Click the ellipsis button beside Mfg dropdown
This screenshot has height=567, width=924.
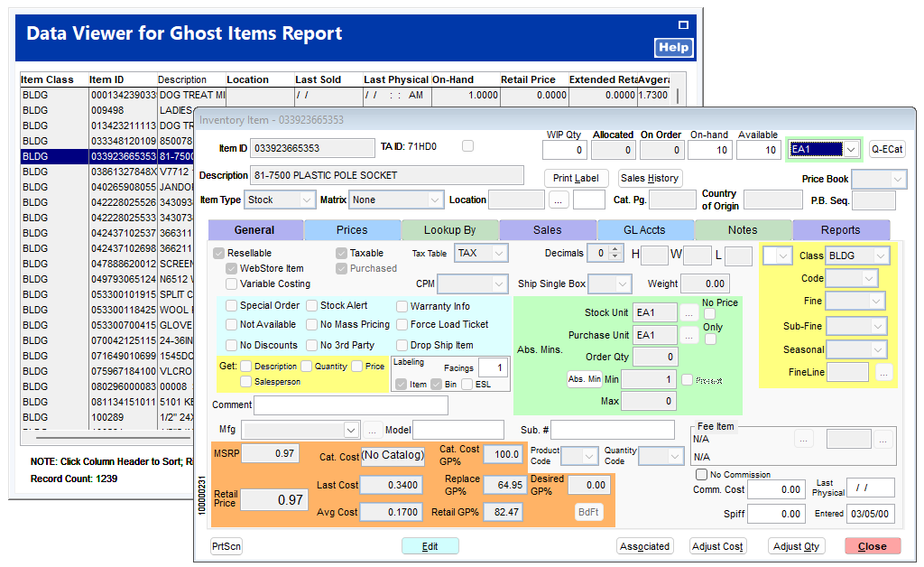coord(372,430)
